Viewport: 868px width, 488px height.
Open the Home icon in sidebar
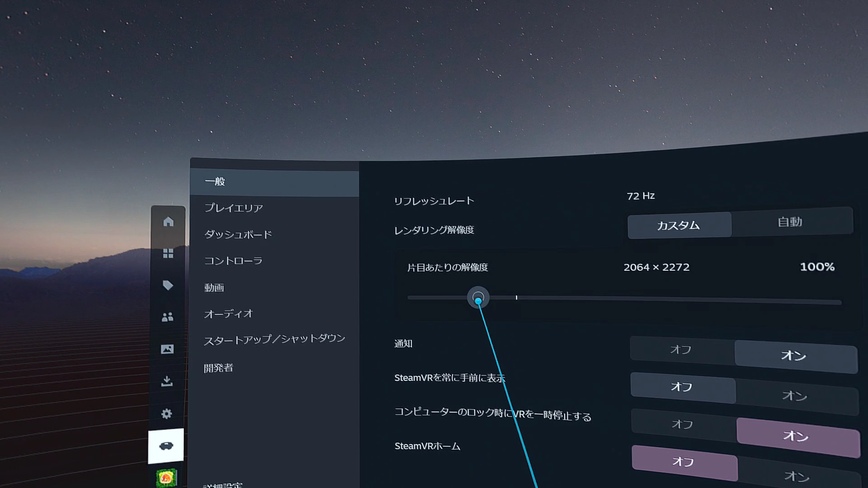(x=168, y=222)
